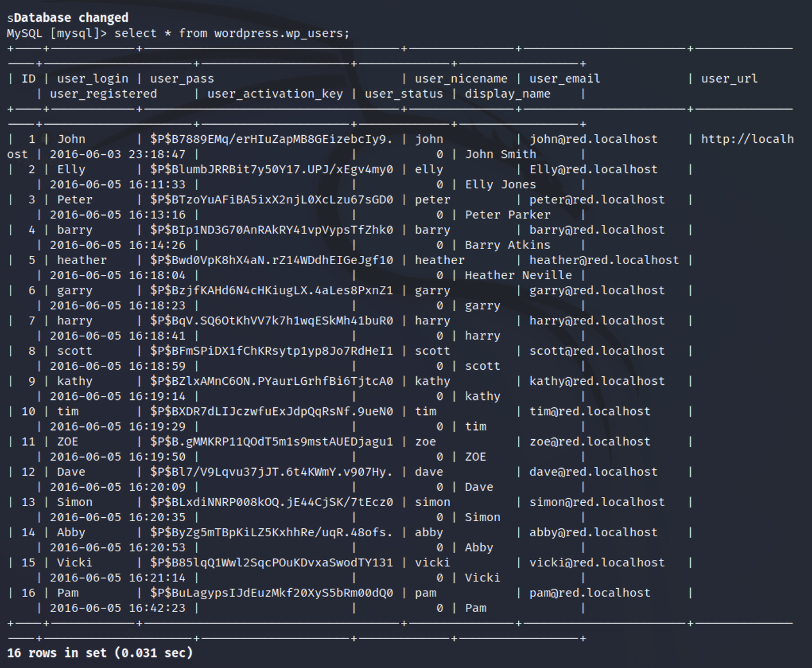812x668 pixels.
Task: Click the pam@red.localhost email address
Action: click(589, 593)
